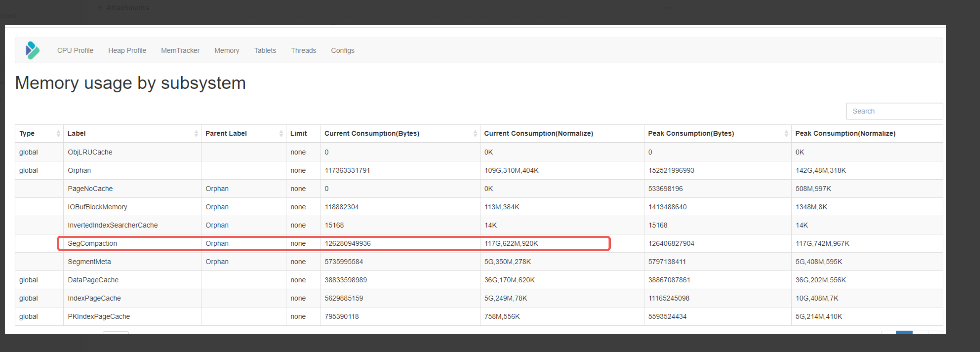Click 117G,622M,920K normalized value
The width and height of the screenshot is (980, 352).
pos(511,243)
